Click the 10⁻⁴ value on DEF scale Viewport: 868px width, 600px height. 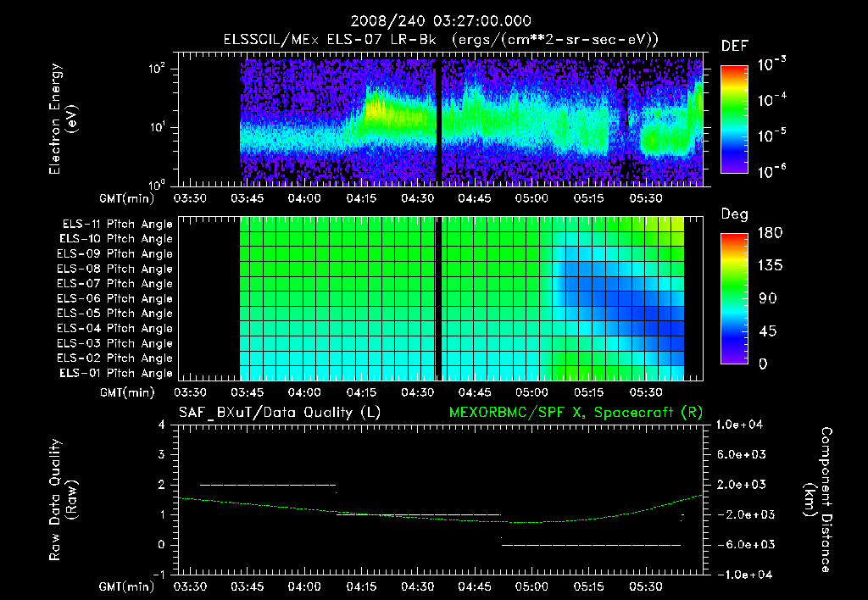pos(771,100)
